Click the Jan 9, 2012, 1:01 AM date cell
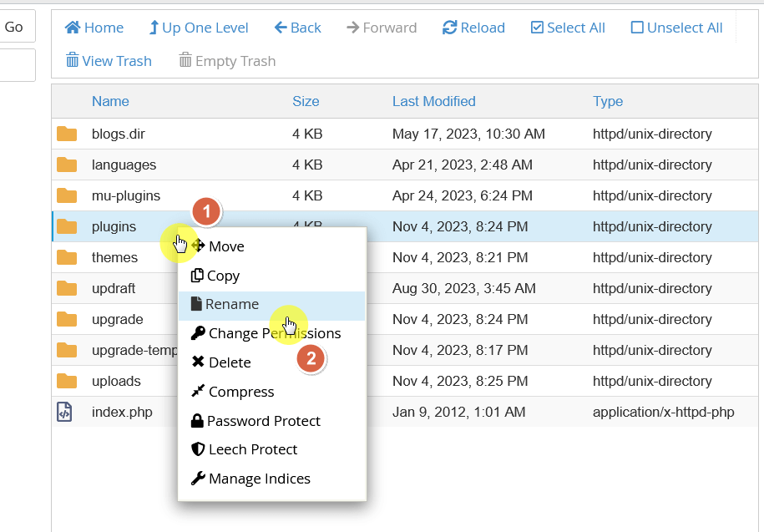764x532 pixels. [x=458, y=413]
